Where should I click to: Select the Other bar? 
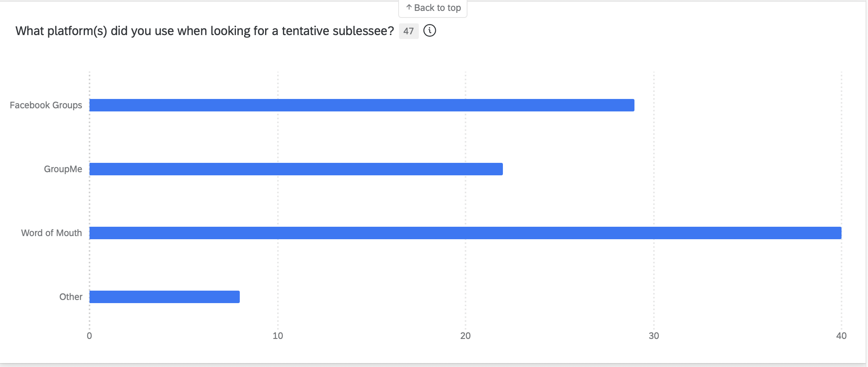pyautogui.click(x=165, y=297)
